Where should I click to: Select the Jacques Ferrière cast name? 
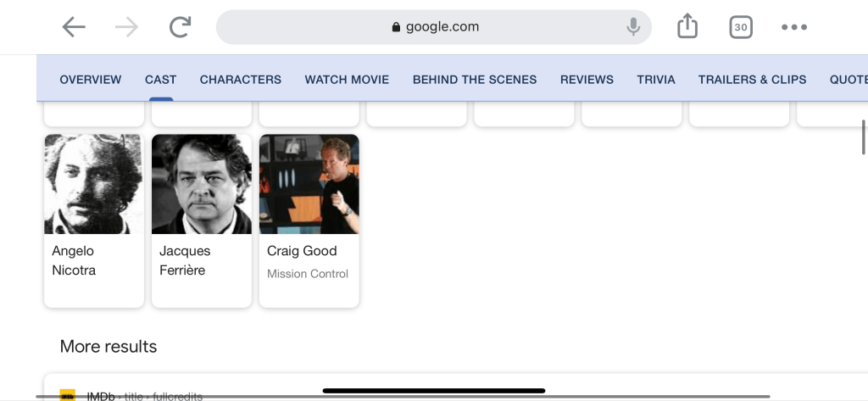tap(185, 260)
